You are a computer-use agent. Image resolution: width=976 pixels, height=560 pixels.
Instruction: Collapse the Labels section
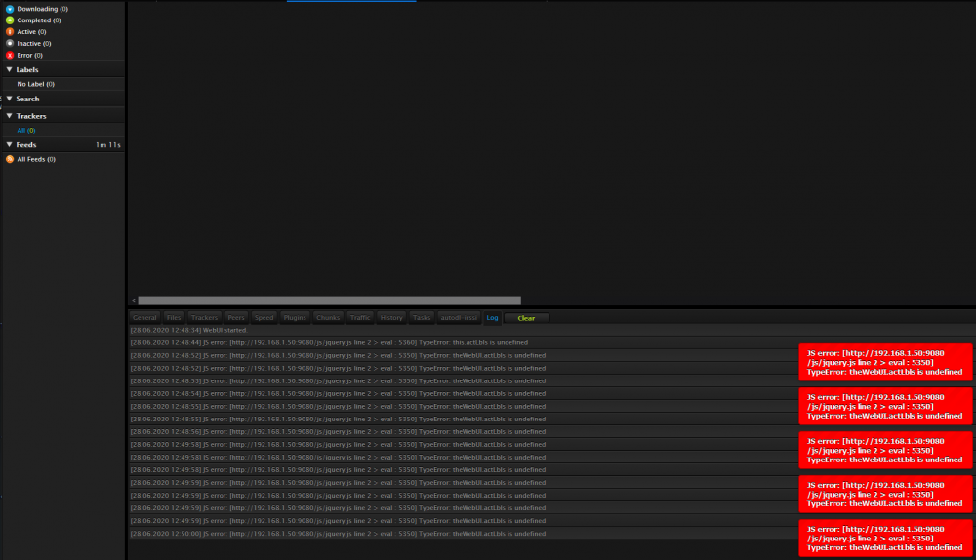pyautogui.click(x=10, y=69)
